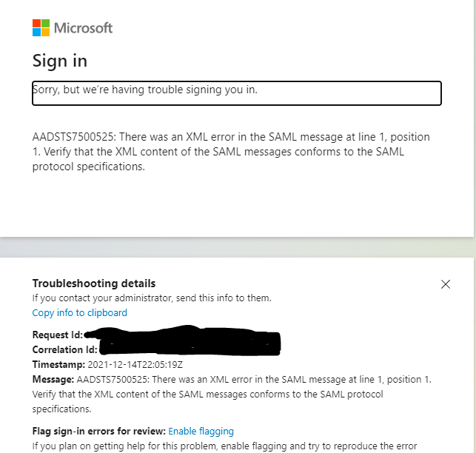
Task: Click the AADSTS7500525 error paragraph under Sign in
Action: click(231, 152)
